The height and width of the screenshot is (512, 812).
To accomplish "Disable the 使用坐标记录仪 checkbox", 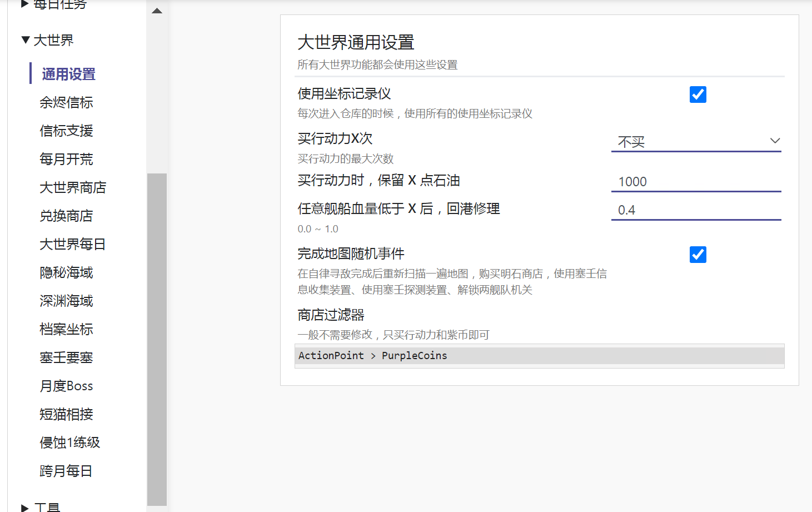I will point(698,95).
